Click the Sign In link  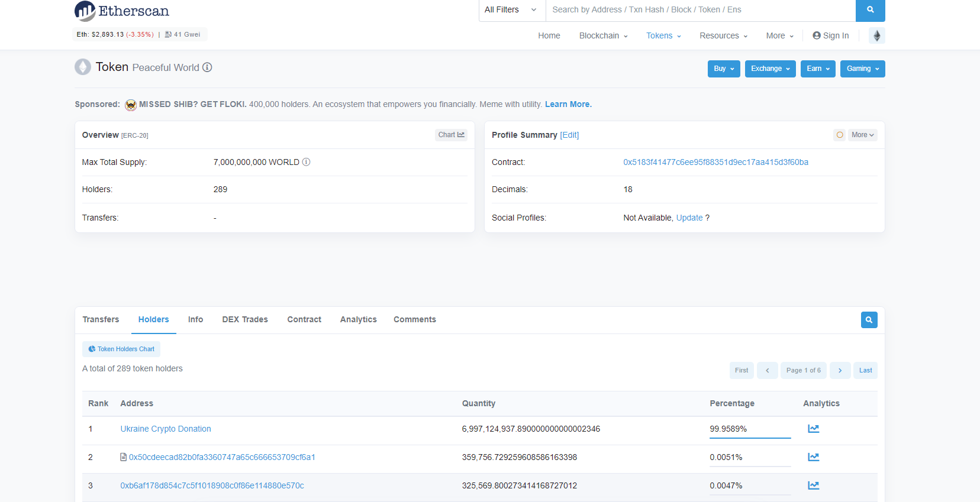831,35
